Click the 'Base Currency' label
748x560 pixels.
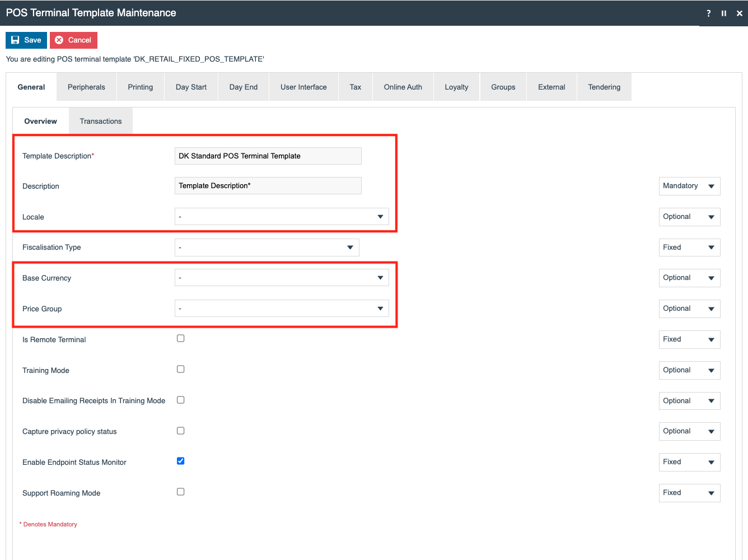coord(47,278)
